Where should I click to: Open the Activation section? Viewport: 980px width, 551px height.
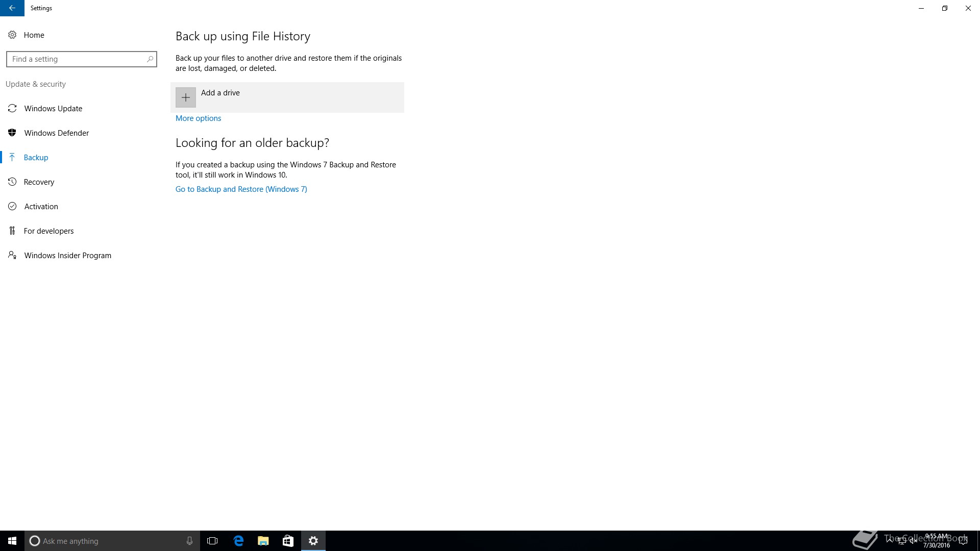tap(82, 207)
